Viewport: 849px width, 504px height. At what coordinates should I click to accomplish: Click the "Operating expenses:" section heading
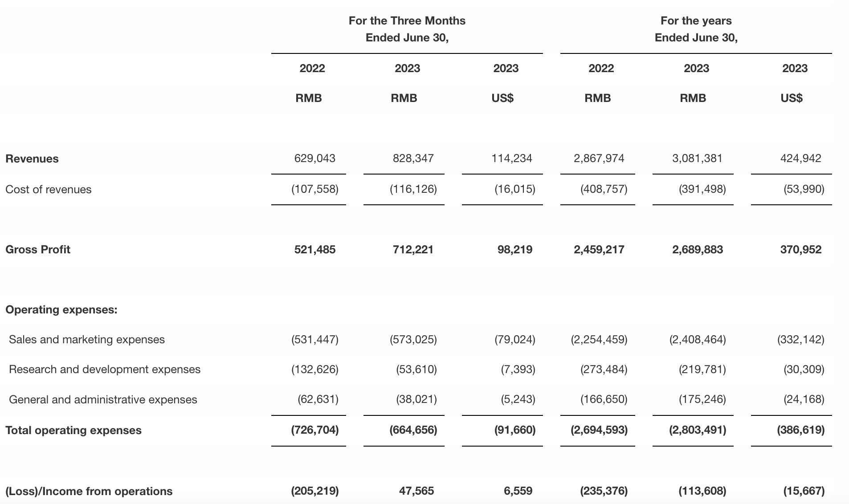click(61, 310)
